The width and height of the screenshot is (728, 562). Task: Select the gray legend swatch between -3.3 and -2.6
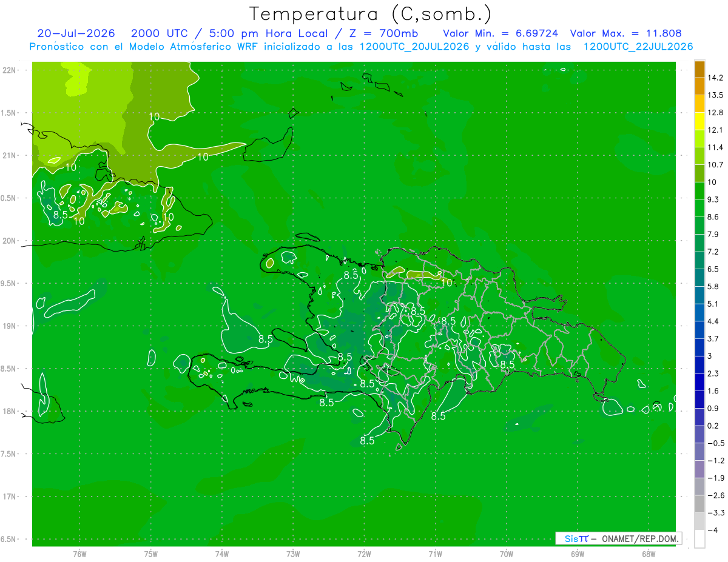coord(699,504)
